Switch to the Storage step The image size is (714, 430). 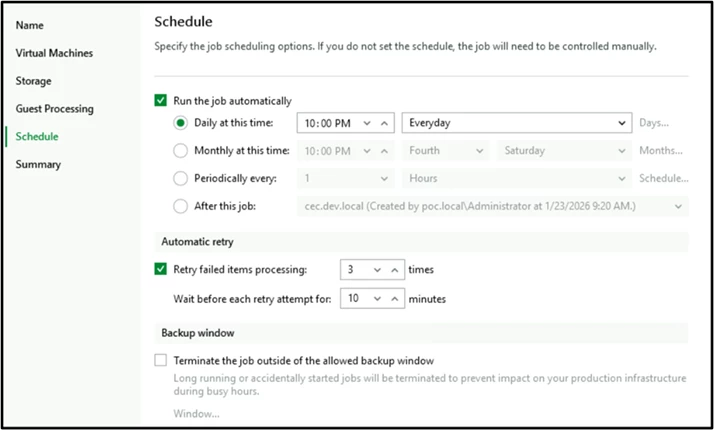tap(33, 80)
